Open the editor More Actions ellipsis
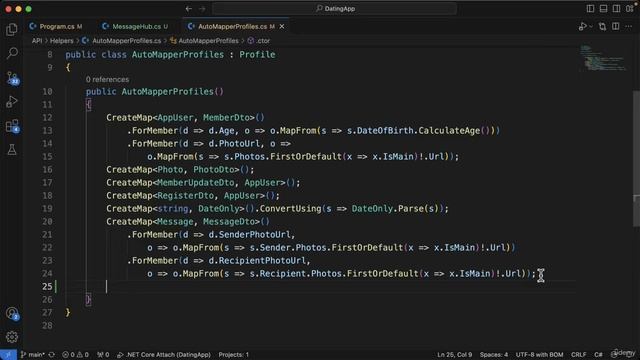This screenshot has height=360, width=640. [629, 27]
